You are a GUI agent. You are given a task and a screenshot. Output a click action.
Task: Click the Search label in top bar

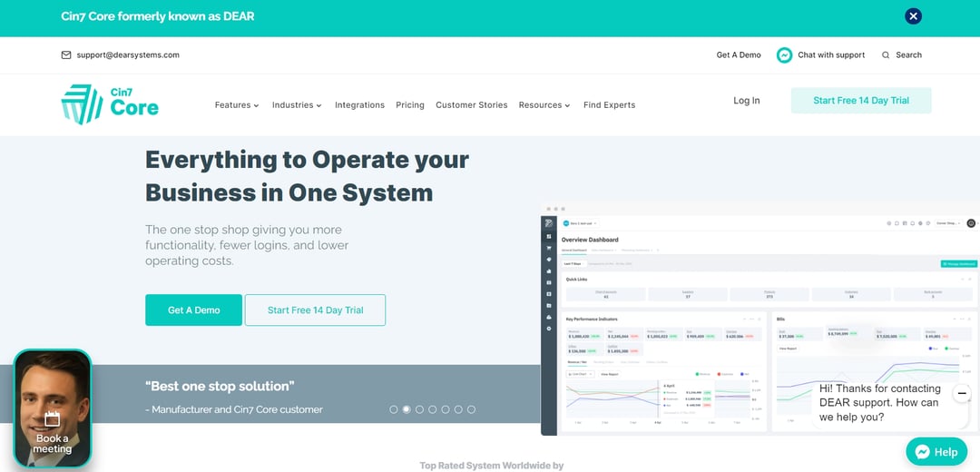point(908,55)
